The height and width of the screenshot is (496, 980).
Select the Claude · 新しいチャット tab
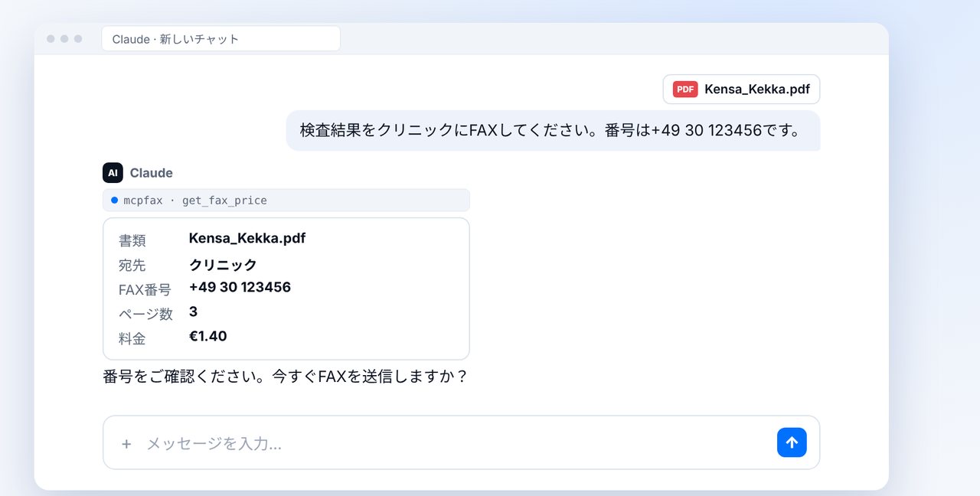point(220,39)
